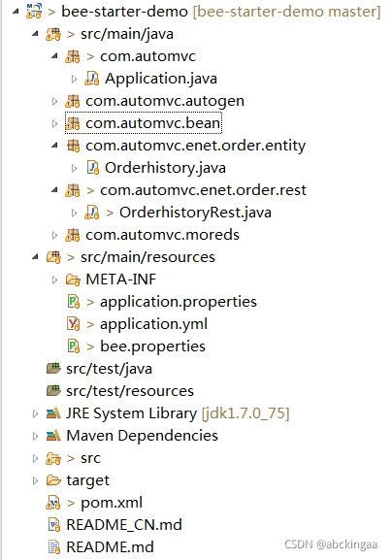Click the application.yml file icon

(74, 324)
